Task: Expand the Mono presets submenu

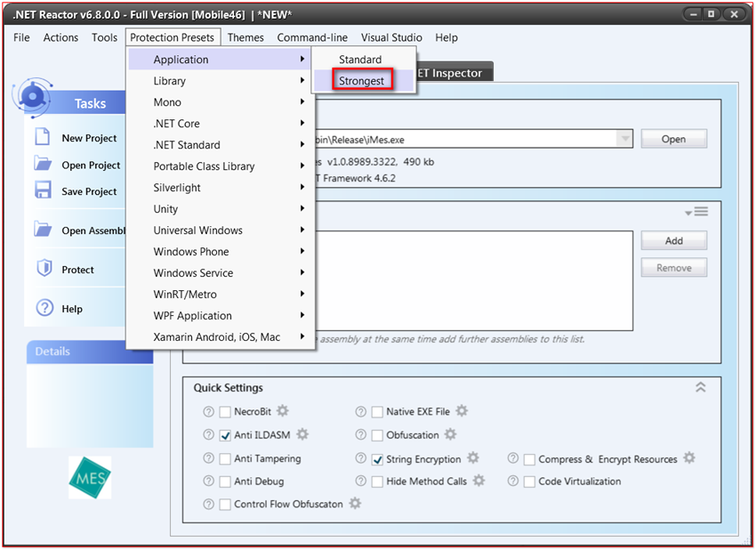Action: 221,101
